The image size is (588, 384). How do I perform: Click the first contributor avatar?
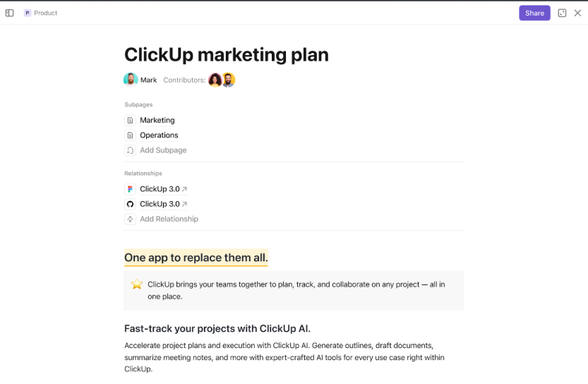tap(215, 80)
